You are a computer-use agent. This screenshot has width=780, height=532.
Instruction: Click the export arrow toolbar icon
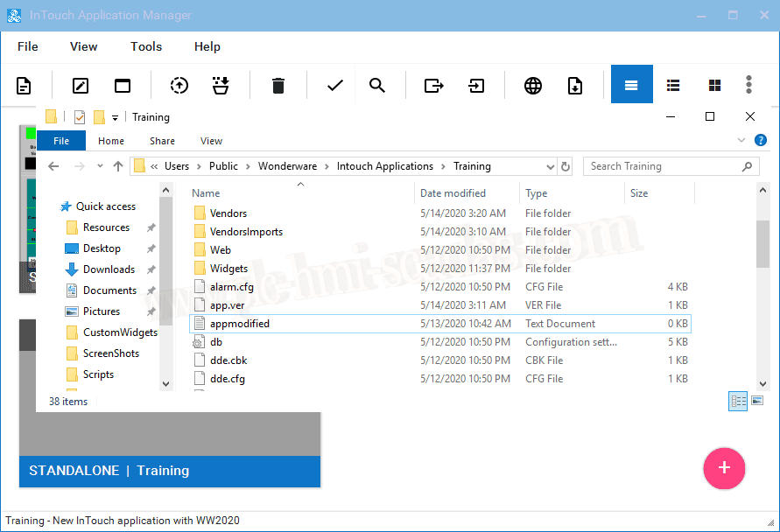click(433, 85)
